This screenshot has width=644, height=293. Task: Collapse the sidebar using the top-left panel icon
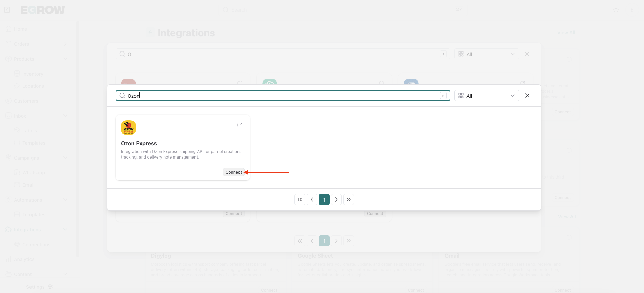point(7,10)
